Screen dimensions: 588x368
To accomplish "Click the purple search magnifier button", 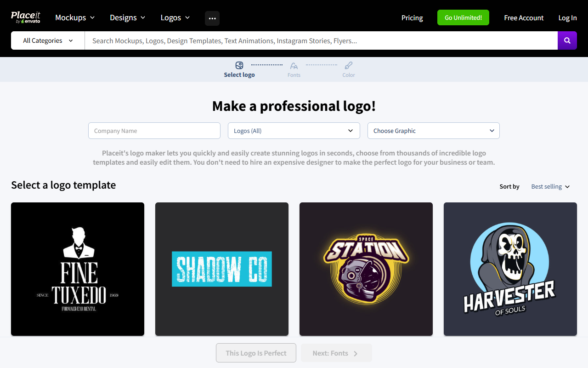I will pyautogui.click(x=567, y=40).
